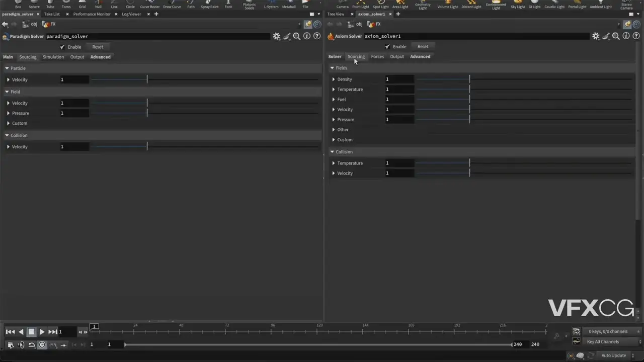Toggle Enable checkbox for Paradigm Solver
The image size is (644, 362).
[62, 47]
